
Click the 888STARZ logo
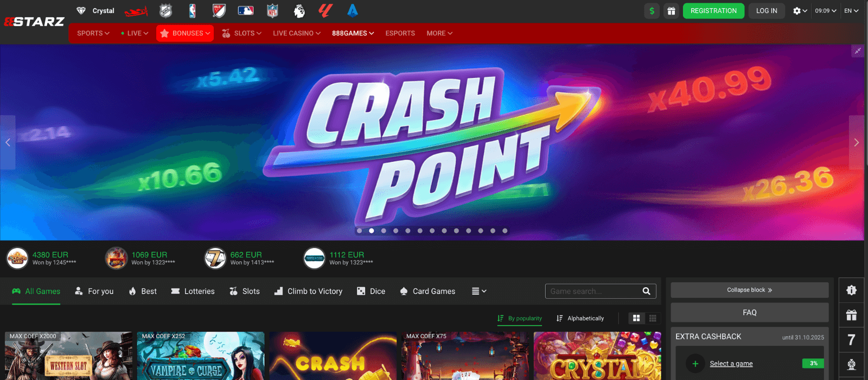34,22
